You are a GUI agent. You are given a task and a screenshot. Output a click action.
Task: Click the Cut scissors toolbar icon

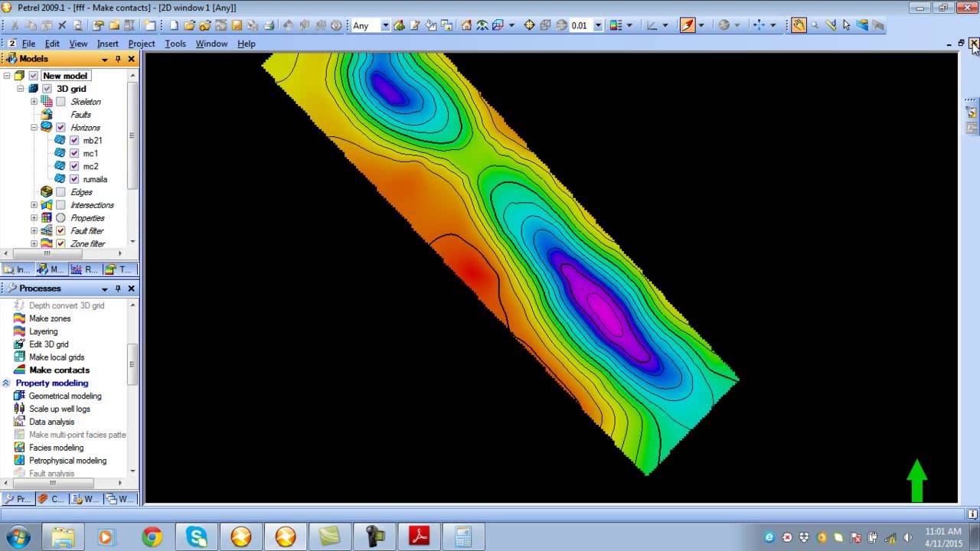pyautogui.click(x=15, y=25)
